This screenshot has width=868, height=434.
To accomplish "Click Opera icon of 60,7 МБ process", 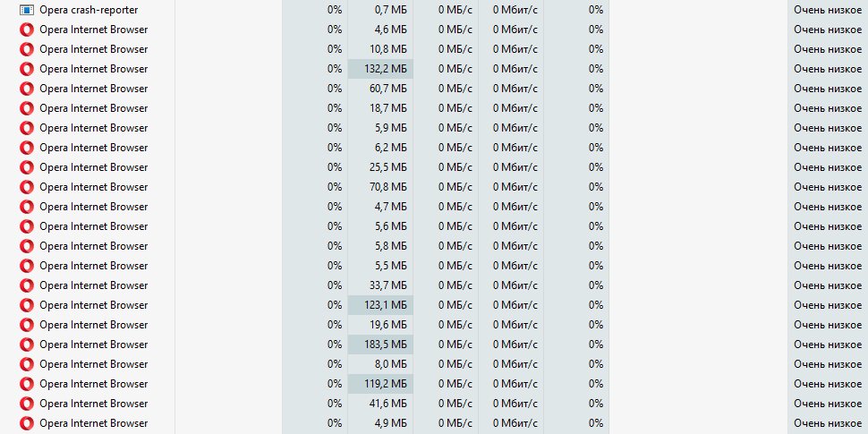I will (x=27, y=89).
